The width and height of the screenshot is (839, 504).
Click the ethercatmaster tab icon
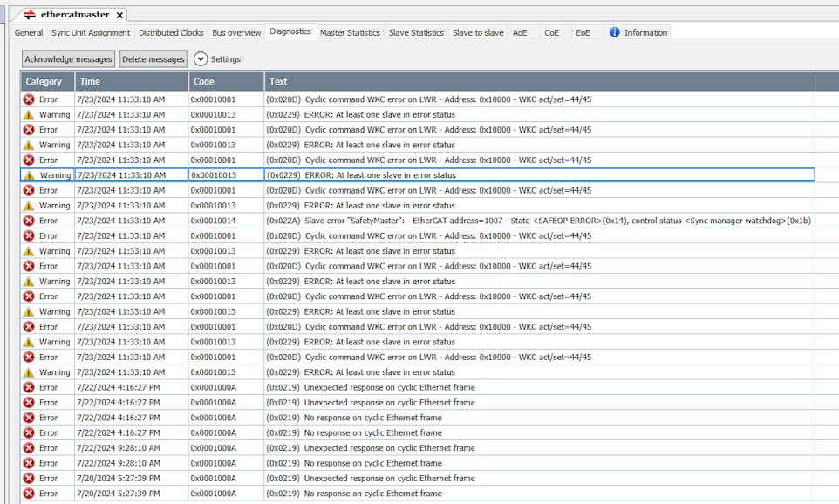click(x=29, y=15)
